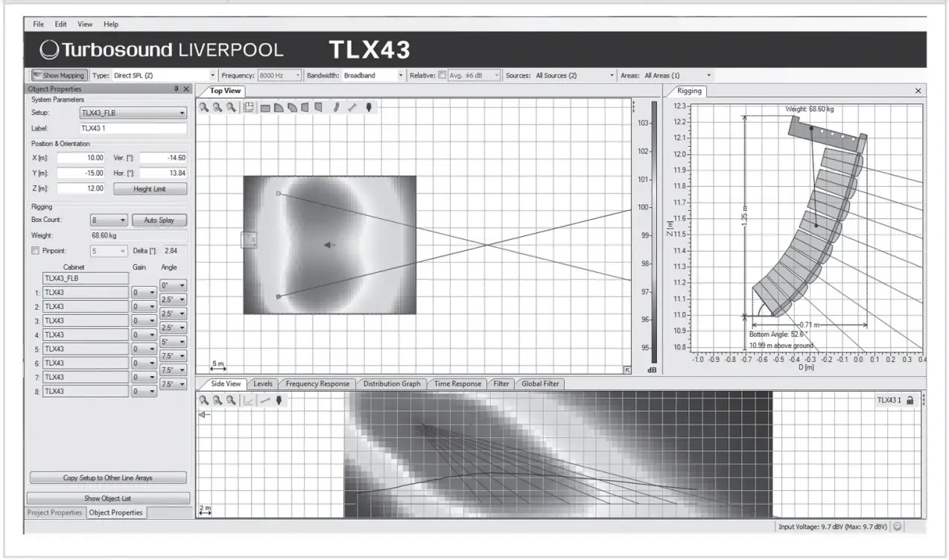Screen dimensions: 949x560
Task: Select the rectangle area drawing tool
Action: tap(267, 106)
